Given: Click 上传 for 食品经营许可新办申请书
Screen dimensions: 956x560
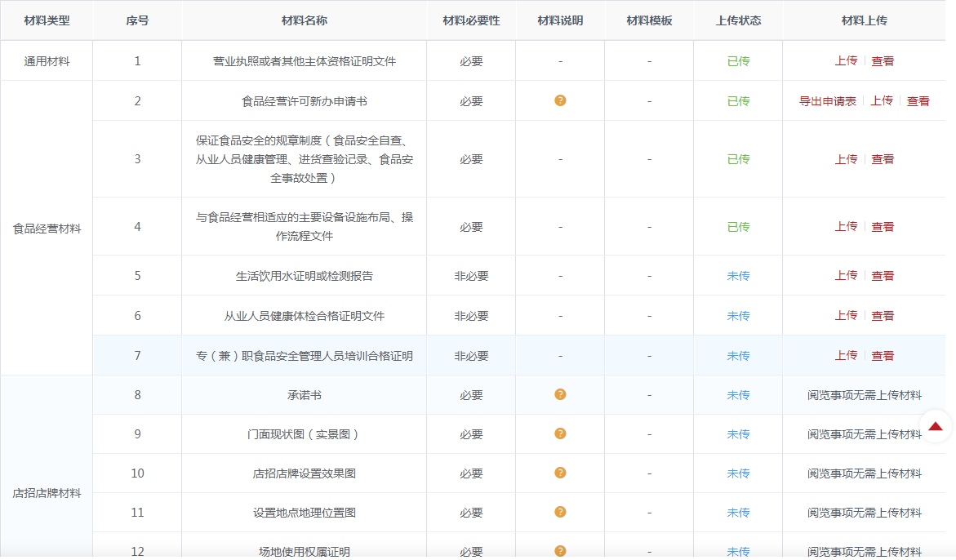Looking at the screenshot, I should point(882,101).
